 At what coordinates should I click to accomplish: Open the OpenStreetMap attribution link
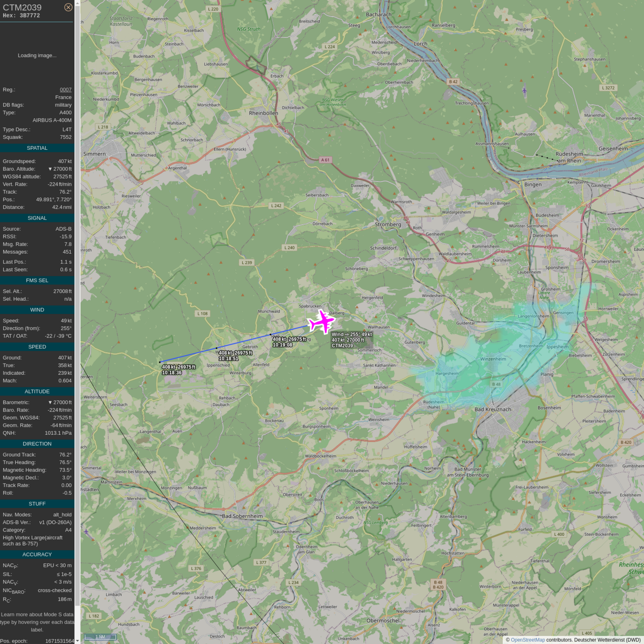pos(527,640)
